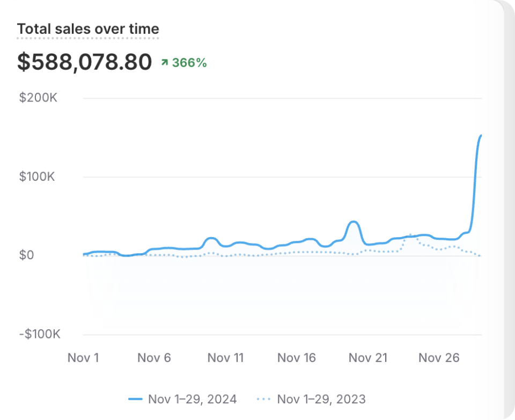The image size is (515, 420).
Task: Select the Nov 26 x-axis label
Action: [x=439, y=358]
